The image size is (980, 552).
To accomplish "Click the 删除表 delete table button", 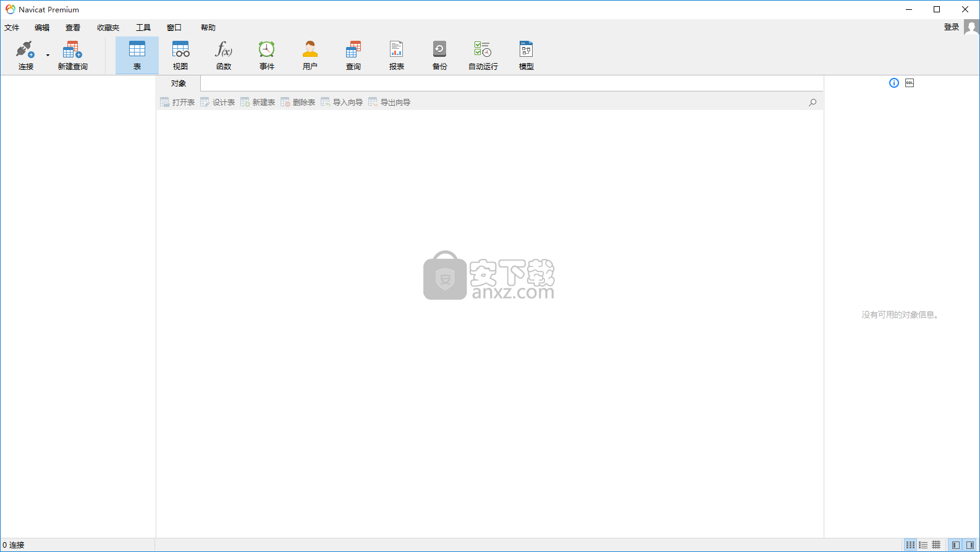I will click(x=298, y=103).
